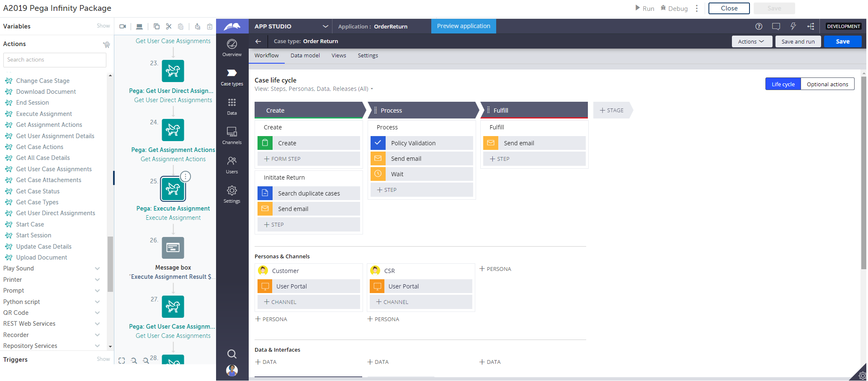Viewport: 868px width, 381px height.
Task: Click the laptop device icon in flow toolbar
Action: coord(139,26)
